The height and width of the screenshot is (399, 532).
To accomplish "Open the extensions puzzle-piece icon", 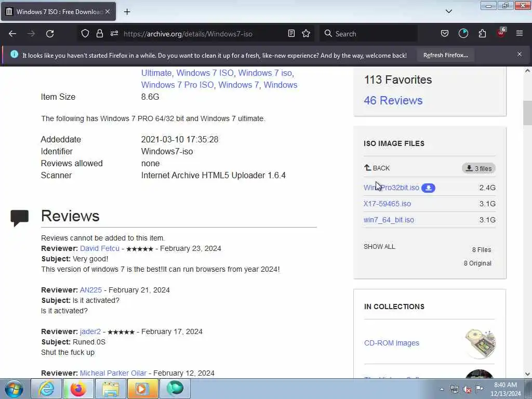I will tap(482, 33).
